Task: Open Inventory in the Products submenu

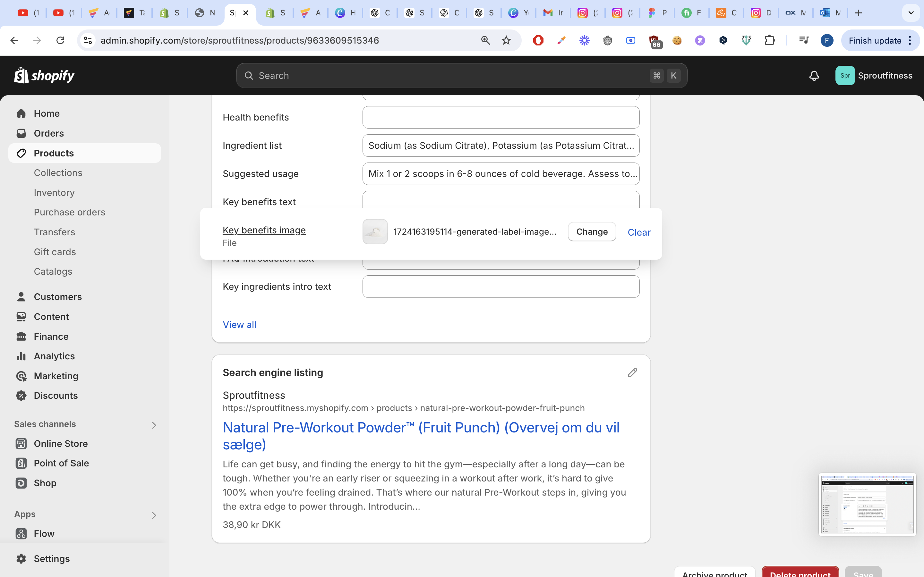Action: coord(54,193)
